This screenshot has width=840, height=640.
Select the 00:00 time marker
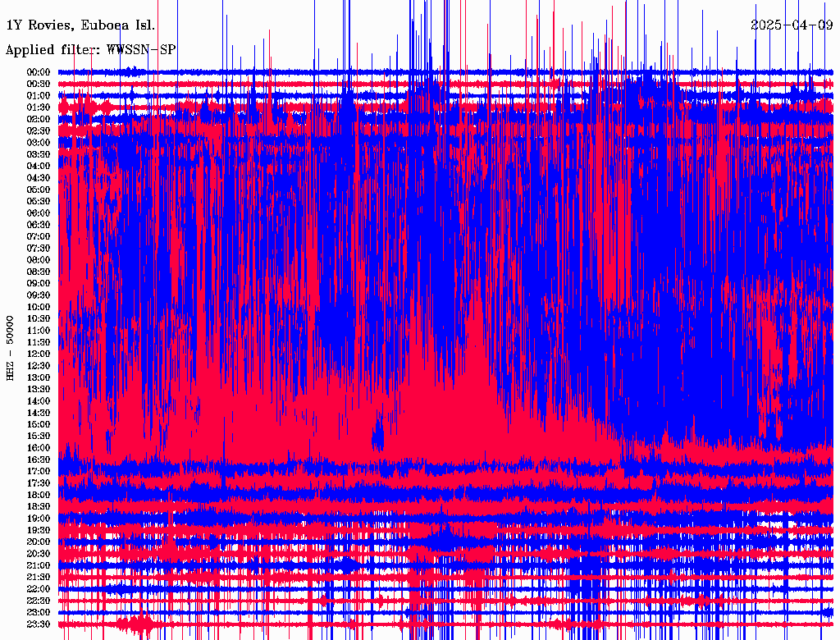(39, 72)
